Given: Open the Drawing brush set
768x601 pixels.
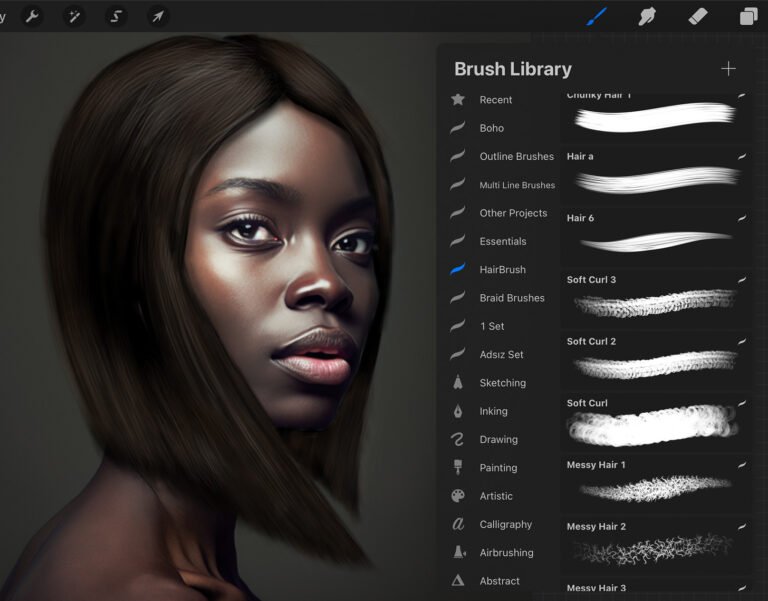Looking at the screenshot, I should (501, 439).
